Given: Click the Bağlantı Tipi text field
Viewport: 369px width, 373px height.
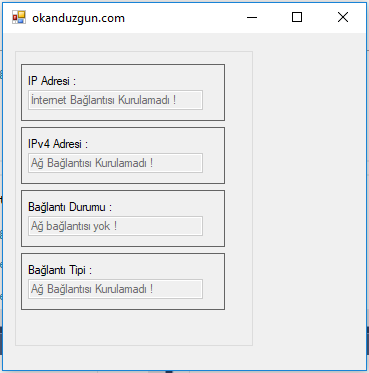Looking at the screenshot, I should point(115,289).
